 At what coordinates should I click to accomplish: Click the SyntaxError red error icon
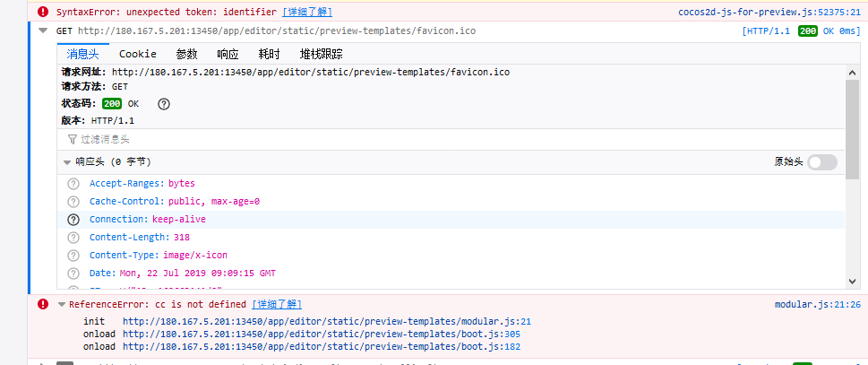pos(43,13)
